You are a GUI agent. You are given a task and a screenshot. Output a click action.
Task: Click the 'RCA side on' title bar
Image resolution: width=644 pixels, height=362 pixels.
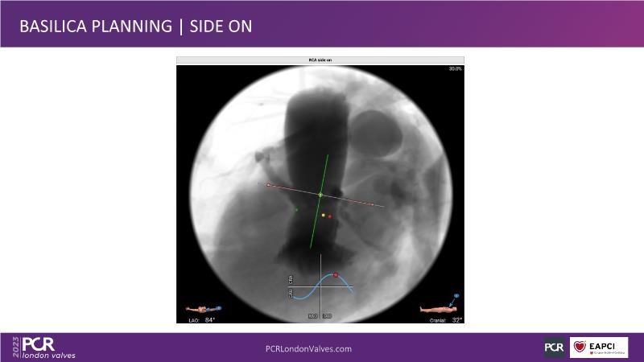coord(320,60)
